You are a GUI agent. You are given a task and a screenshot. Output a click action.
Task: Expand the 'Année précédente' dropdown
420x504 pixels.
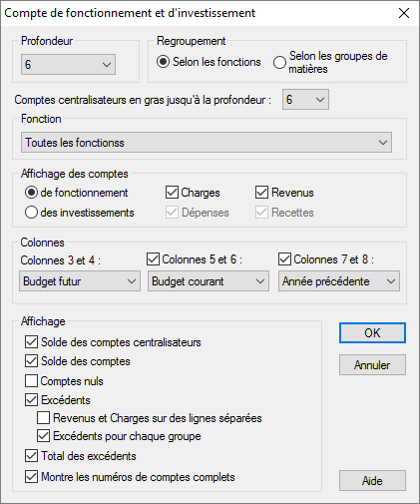pyautogui.click(x=339, y=281)
